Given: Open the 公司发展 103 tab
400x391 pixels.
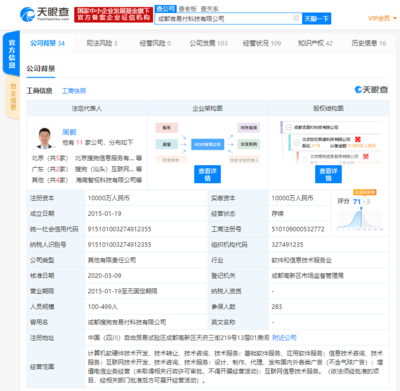Looking at the screenshot, I should click(x=208, y=43).
